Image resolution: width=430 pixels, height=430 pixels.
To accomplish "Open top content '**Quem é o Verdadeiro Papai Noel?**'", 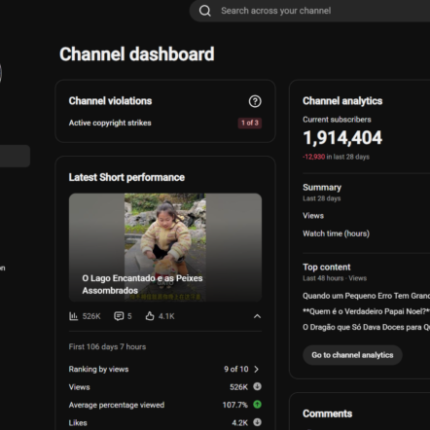I will [366, 312].
